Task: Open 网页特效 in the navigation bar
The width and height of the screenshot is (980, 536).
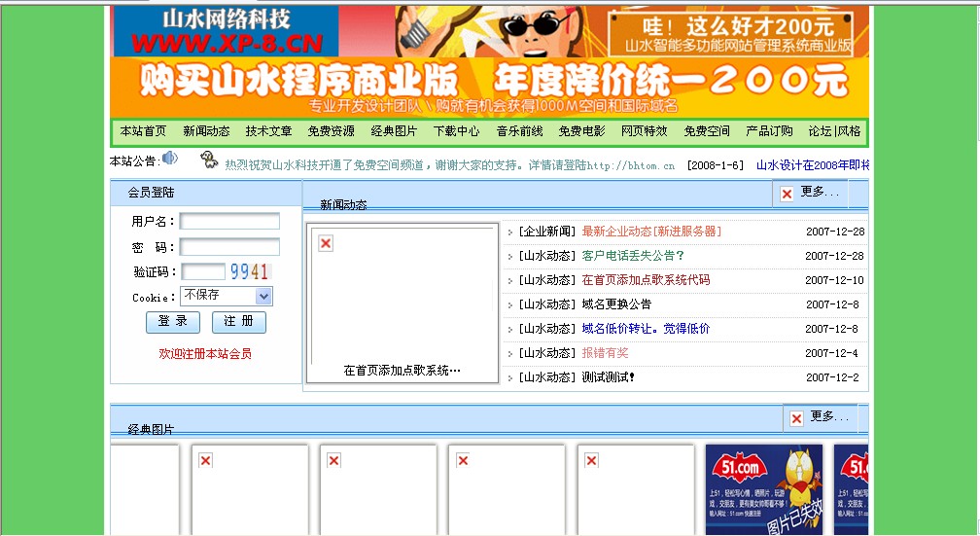Action: coord(645,130)
